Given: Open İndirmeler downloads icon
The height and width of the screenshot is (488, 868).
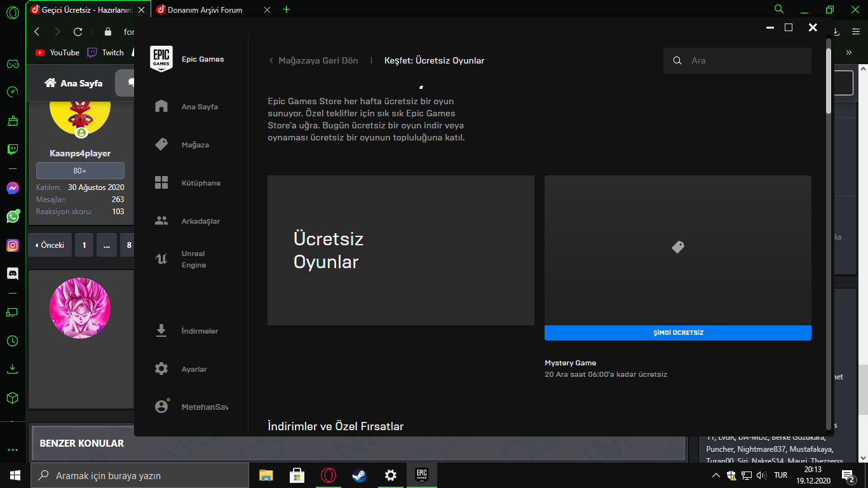Looking at the screenshot, I should (x=161, y=330).
